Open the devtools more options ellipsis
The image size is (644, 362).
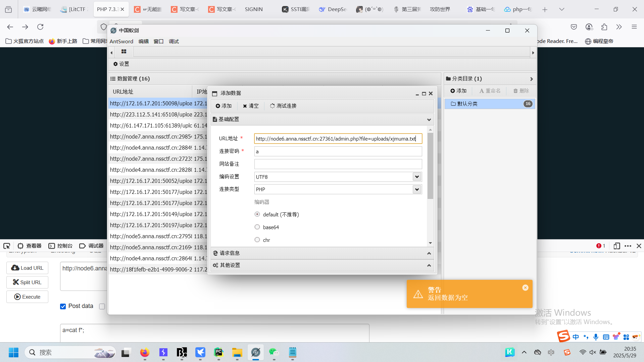pyautogui.click(x=628, y=246)
